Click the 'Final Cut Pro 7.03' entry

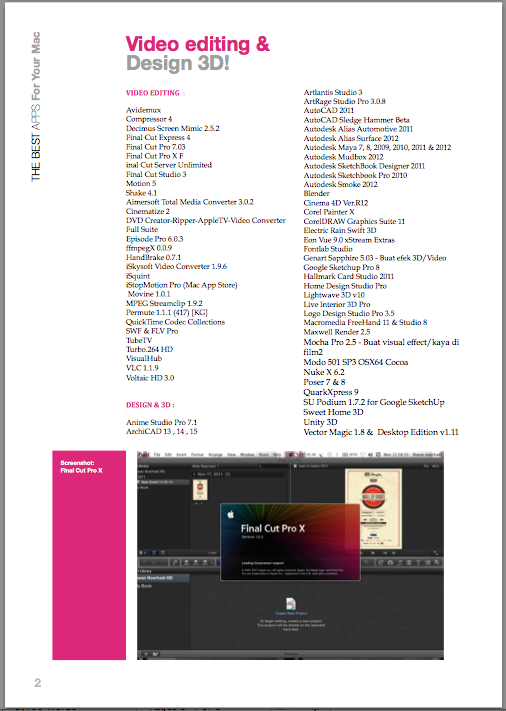(x=156, y=147)
